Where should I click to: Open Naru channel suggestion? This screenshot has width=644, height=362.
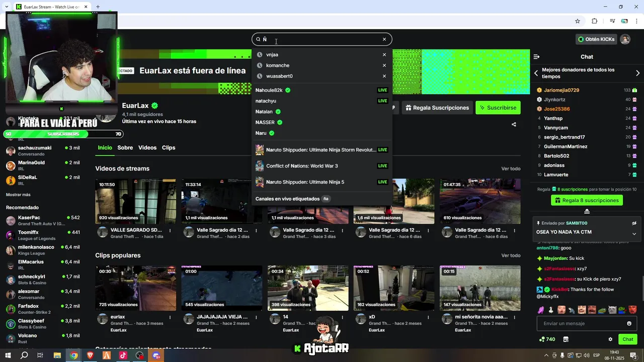(x=322, y=133)
